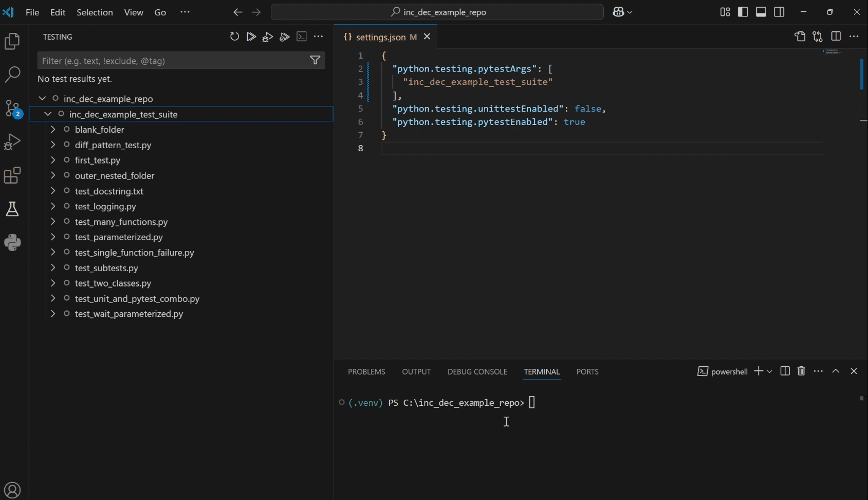868x500 pixels.
Task: Run tests with coverage
Action: pyautogui.click(x=285, y=37)
